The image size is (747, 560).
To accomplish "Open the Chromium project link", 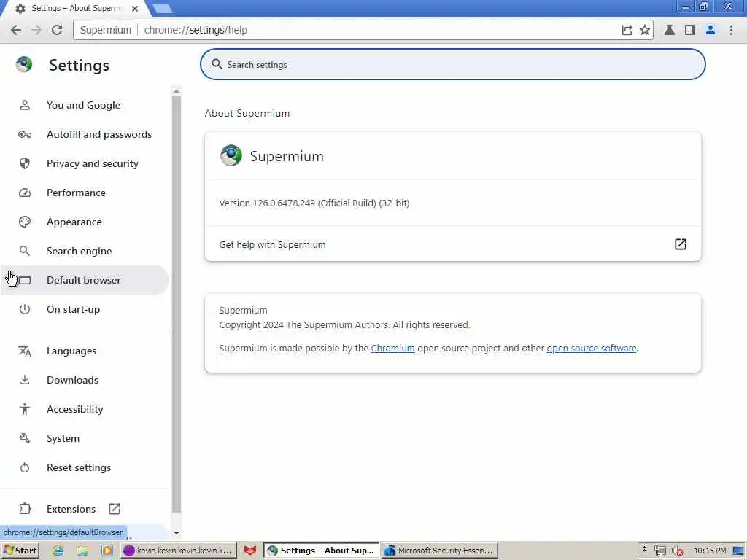I will click(392, 348).
